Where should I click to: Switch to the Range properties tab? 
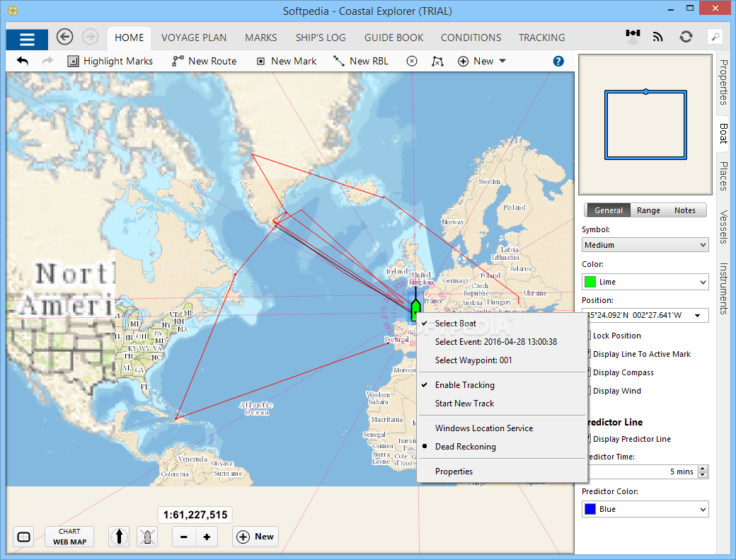[648, 210]
